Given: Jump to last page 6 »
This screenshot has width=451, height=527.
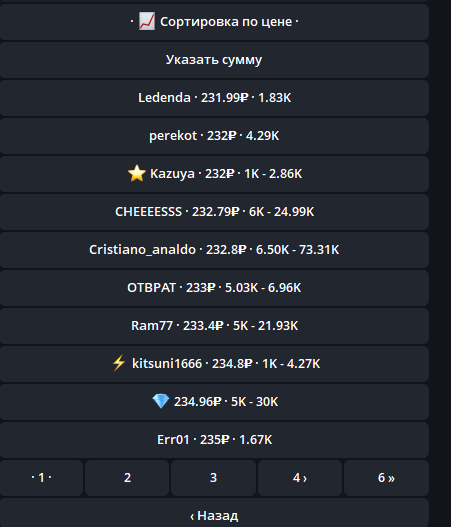Looking at the screenshot, I should click(x=386, y=478).
